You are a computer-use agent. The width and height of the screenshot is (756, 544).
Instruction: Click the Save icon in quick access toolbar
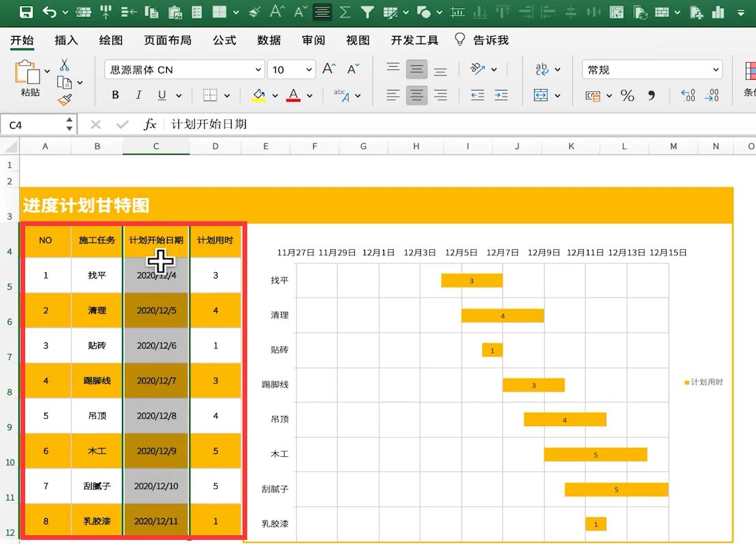pos(26,12)
